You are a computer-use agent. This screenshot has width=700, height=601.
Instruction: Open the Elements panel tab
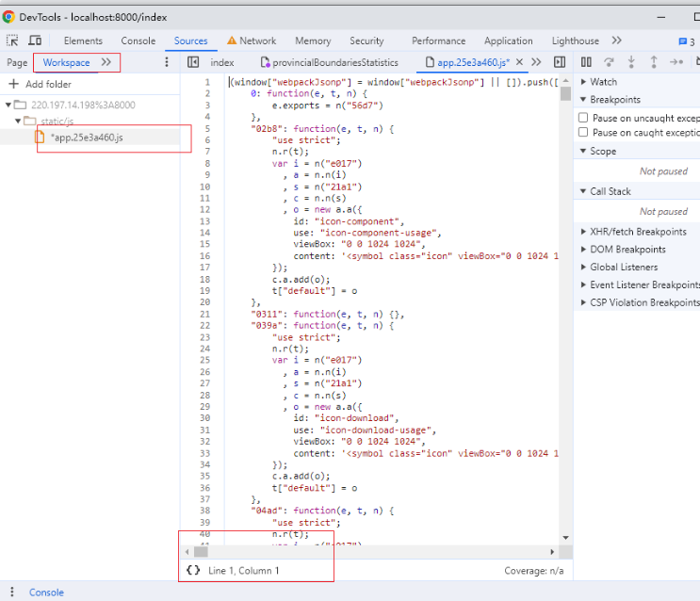point(83,41)
